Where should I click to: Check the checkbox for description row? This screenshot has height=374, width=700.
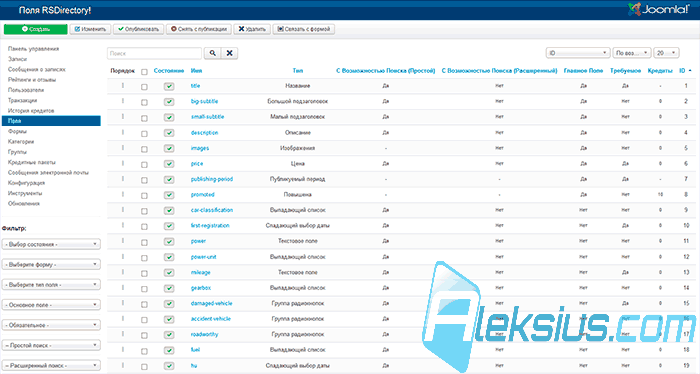(144, 133)
